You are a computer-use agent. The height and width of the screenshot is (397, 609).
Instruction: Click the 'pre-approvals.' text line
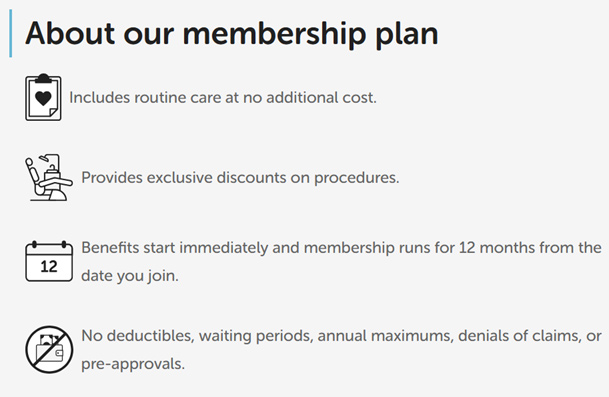click(133, 364)
